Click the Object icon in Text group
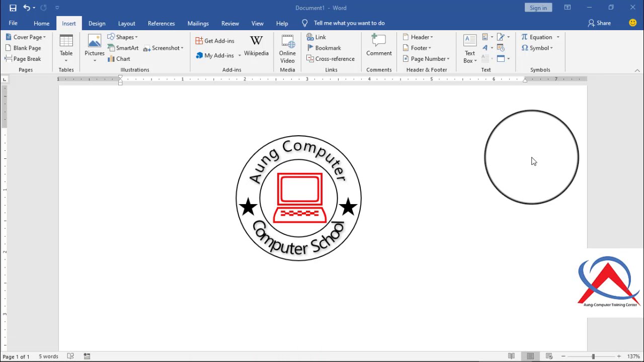Screen dimensions: 644x362 point(501,59)
